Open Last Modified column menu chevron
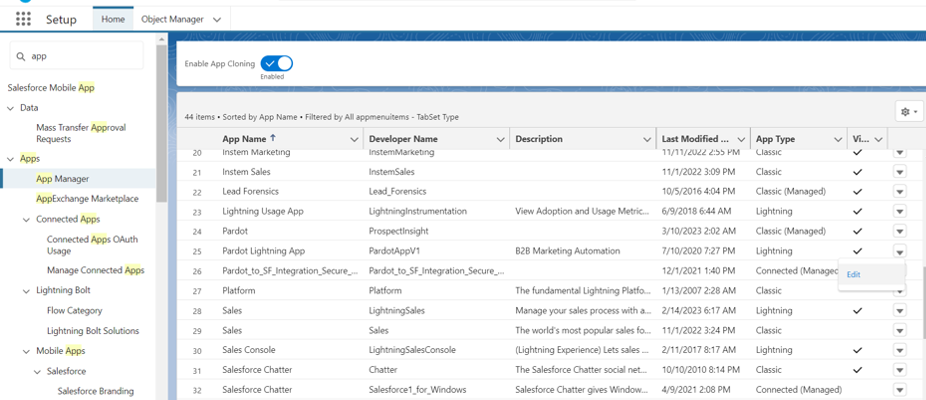Image resolution: width=926 pixels, height=400 pixels. tap(742, 139)
